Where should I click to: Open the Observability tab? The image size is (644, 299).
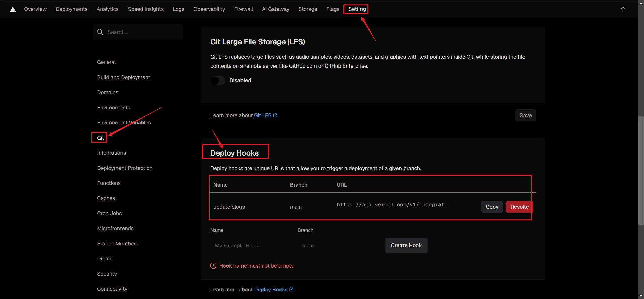[209, 9]
